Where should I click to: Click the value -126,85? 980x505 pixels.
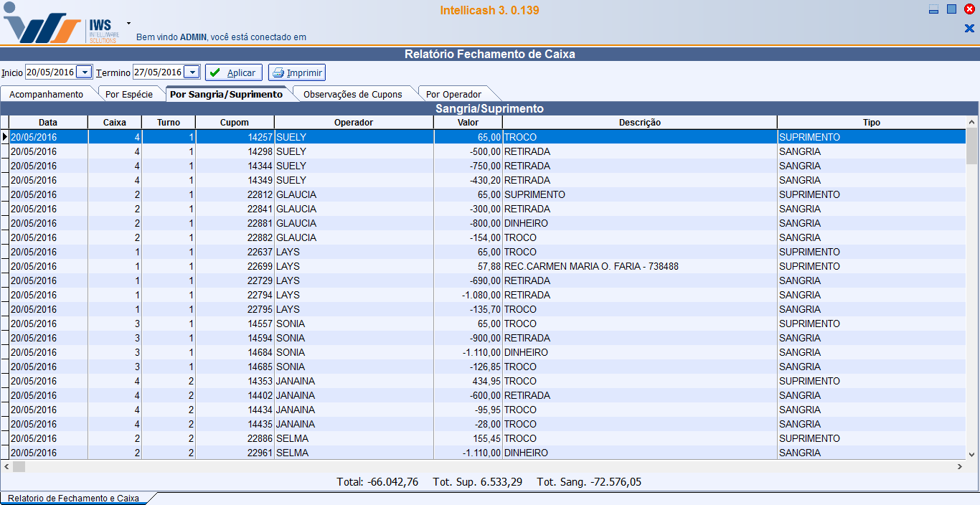[x=484, y=367]
